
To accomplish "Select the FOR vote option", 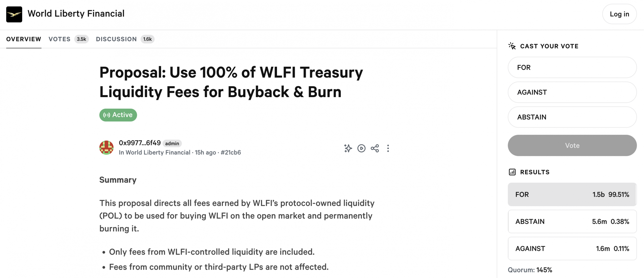I will [x=572, y=67].
